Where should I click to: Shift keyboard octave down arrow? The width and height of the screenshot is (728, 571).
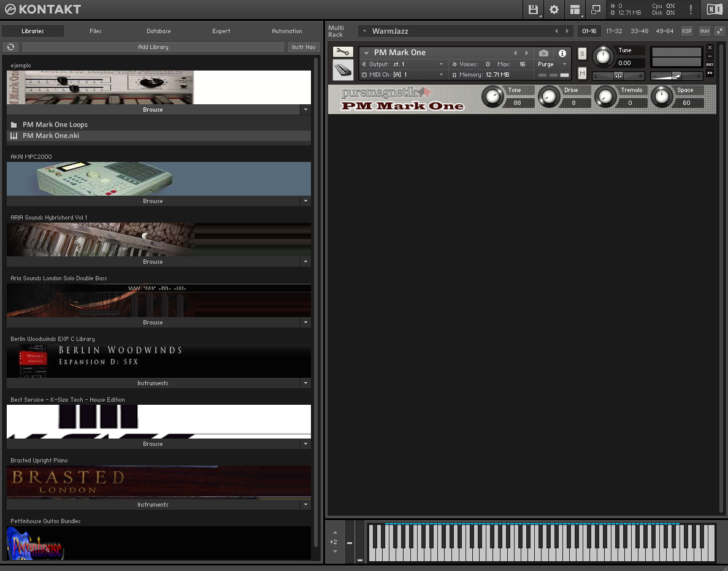(x=335, y=551)
